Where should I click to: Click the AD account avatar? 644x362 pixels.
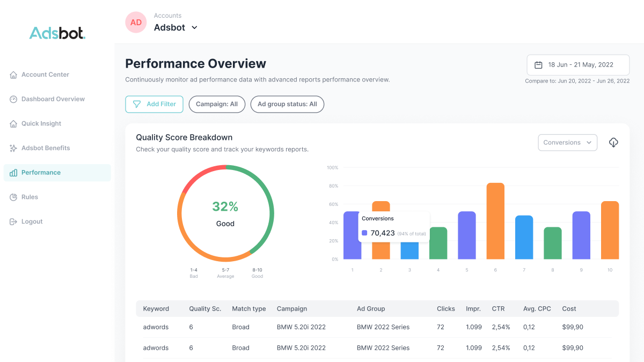pos(136,23)
